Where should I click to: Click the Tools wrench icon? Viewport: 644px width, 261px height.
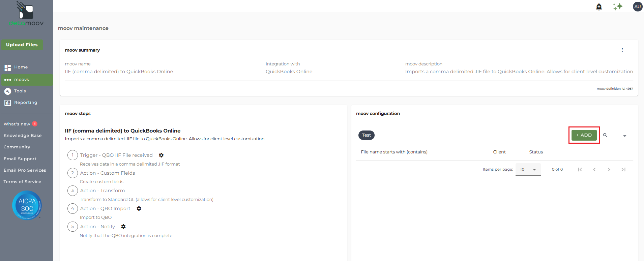[x=7, y=91]
